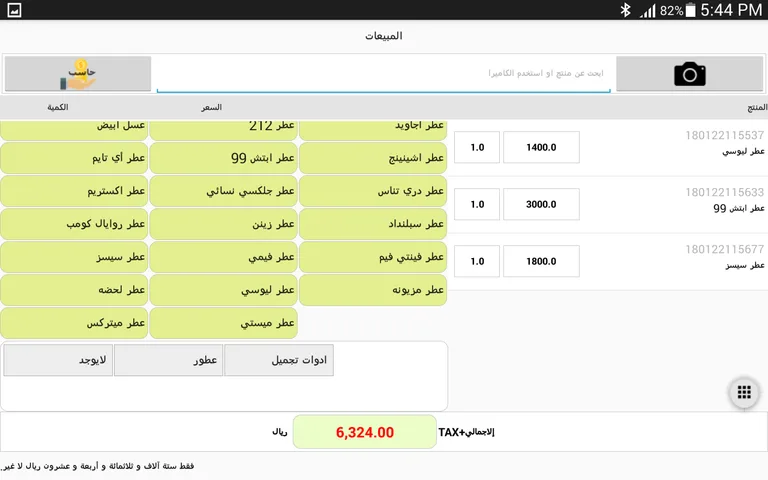The width and height of the screenshot is (768, 480).
Task: Select cart item barcode 180122115677
Action: coord(724,249)
